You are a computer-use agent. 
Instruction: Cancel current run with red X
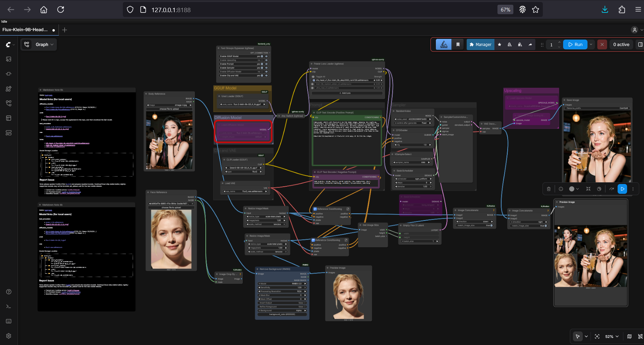[602, 44]
